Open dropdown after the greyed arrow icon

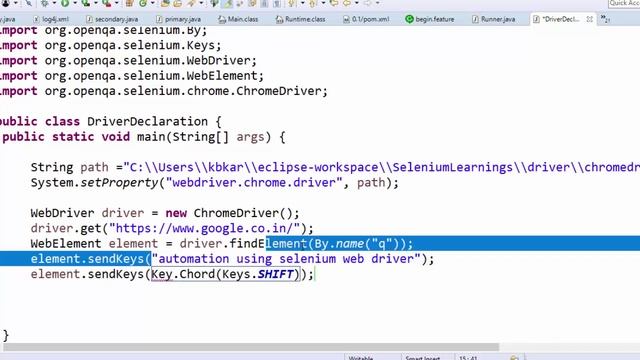[378, 3]
